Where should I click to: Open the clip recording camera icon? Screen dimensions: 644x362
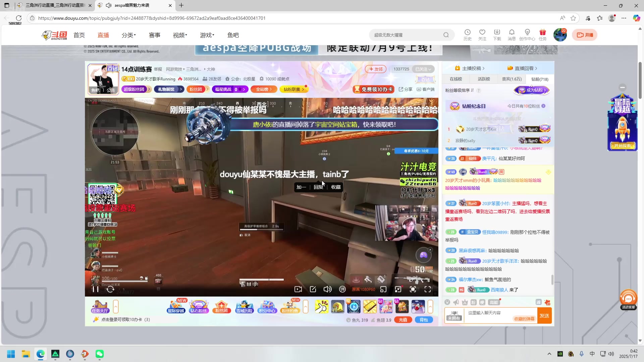pos(298,289)
